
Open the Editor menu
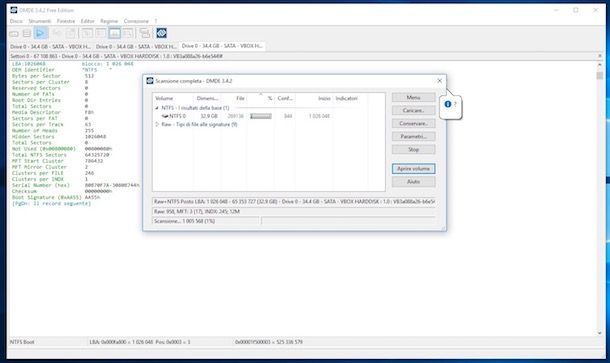(x=88, y=21)
